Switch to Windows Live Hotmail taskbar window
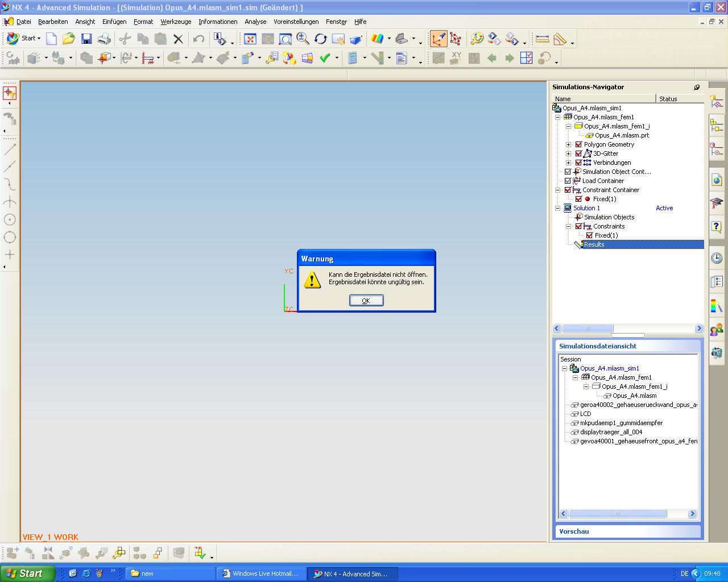The height and width of the screenshot is (582, 728). tap(260, 573)
